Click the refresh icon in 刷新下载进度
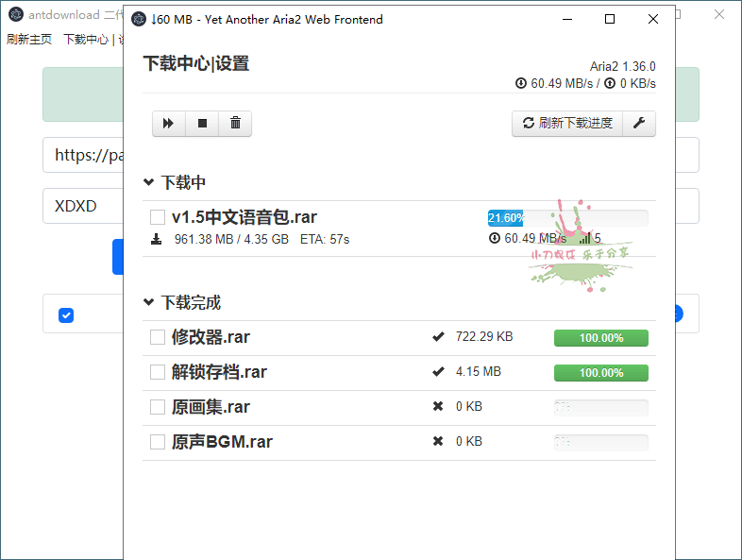Image resolution: width=742 pixels, height=560 pixels. [x=529, y=124]
